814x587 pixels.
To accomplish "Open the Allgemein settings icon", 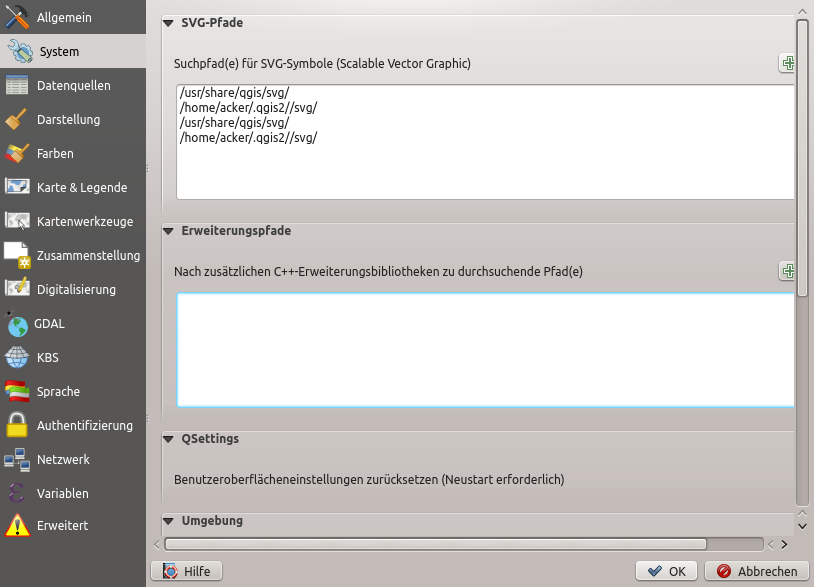I will pyautogui.click(x=17, y=17).
